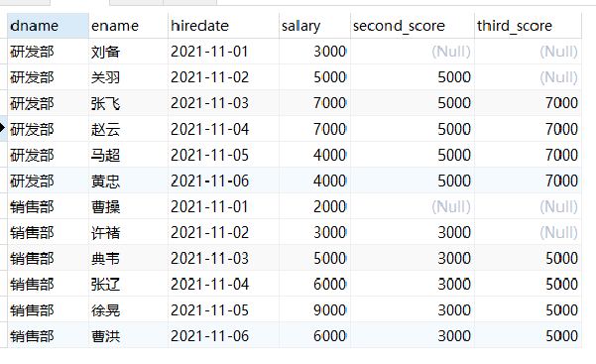This screenshot has width=596, height=364.
Task: Click the hiredate of 典韦's row
Action: 223,258
